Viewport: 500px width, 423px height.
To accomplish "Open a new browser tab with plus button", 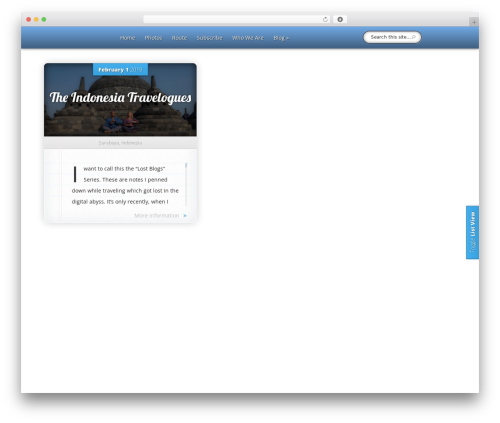I will [474, 22].
